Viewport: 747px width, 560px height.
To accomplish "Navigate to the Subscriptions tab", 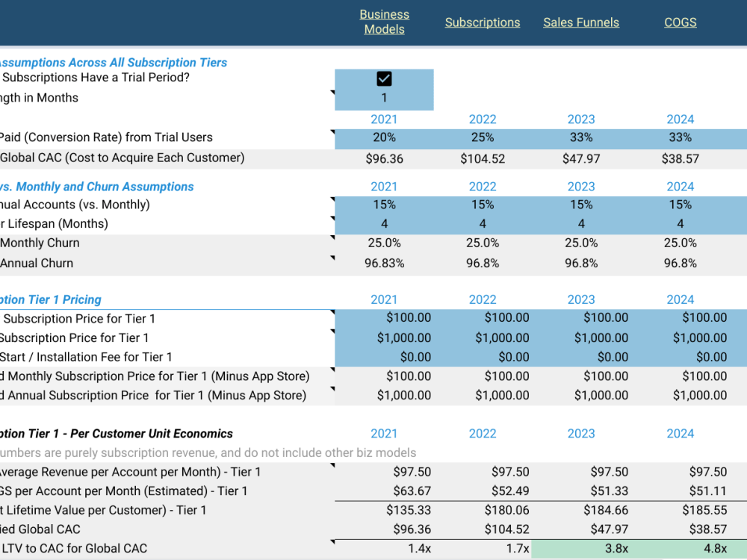I will click(x=482, y=22).
